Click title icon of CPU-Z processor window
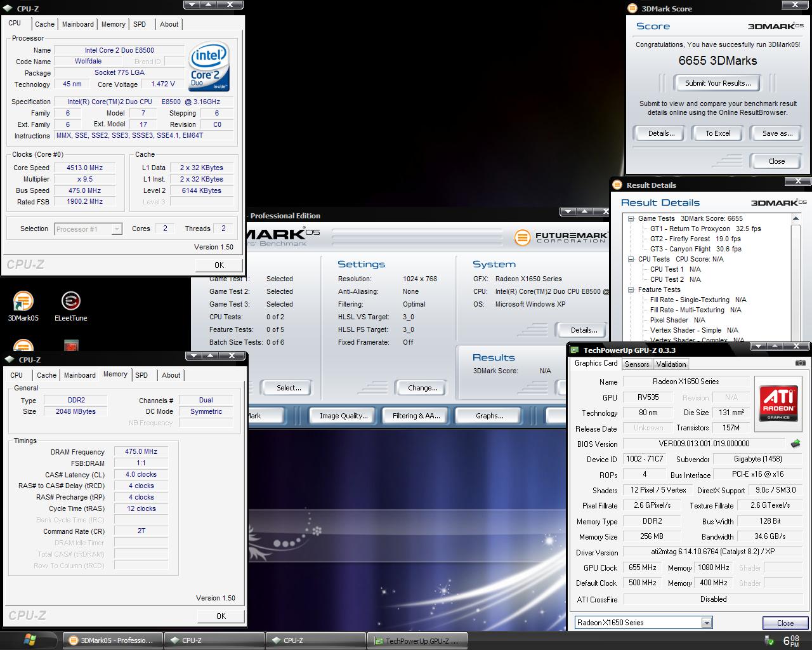 coord(8,8)
